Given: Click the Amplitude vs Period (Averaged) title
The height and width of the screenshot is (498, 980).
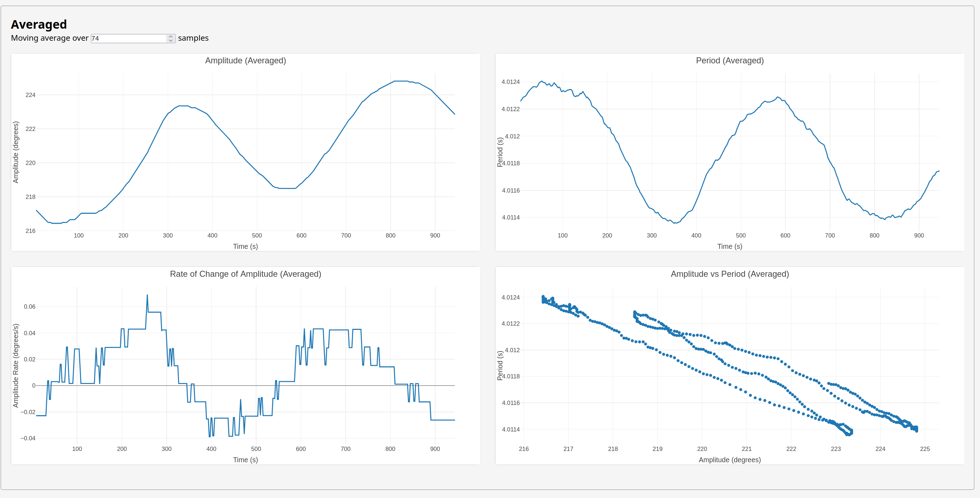Looking at the screenshot, I should pyautogui.click(x=729, y=274).
